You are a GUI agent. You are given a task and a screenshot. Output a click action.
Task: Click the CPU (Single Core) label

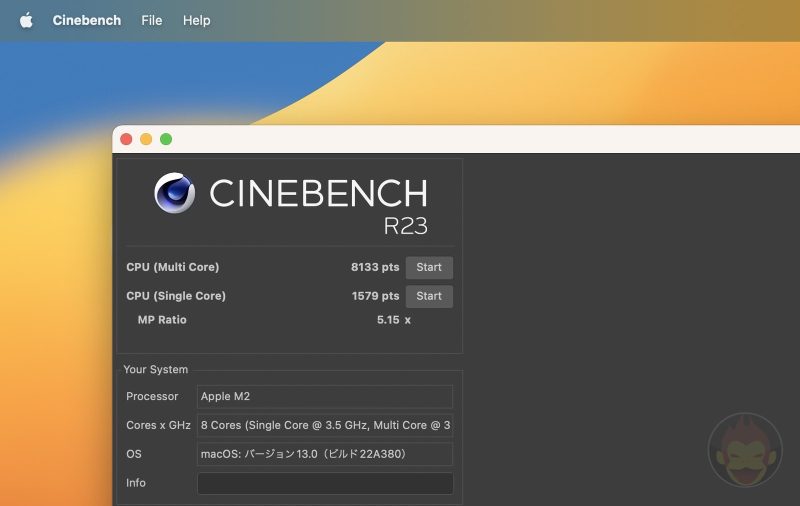tap(176, 296)
